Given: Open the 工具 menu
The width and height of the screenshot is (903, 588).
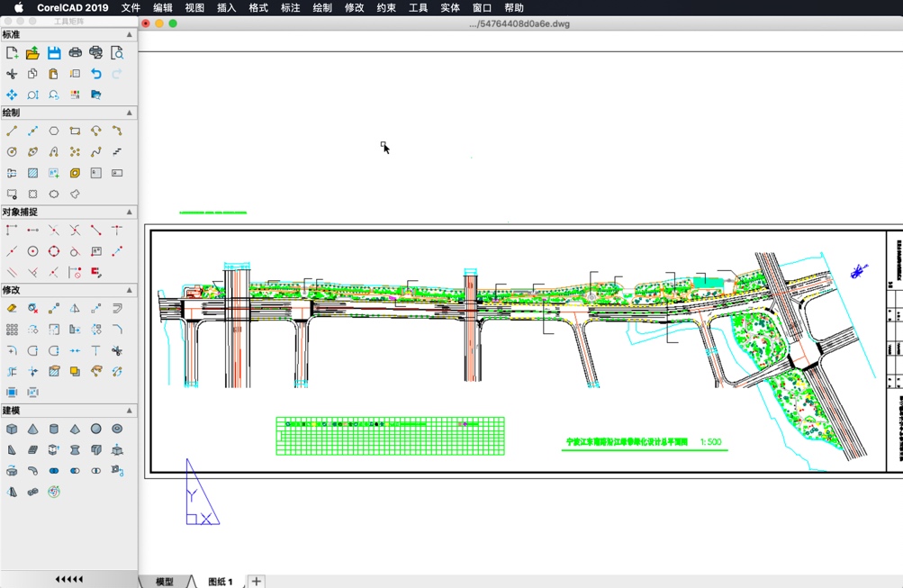Looking at the screenshot, I should tap(418, 8).
